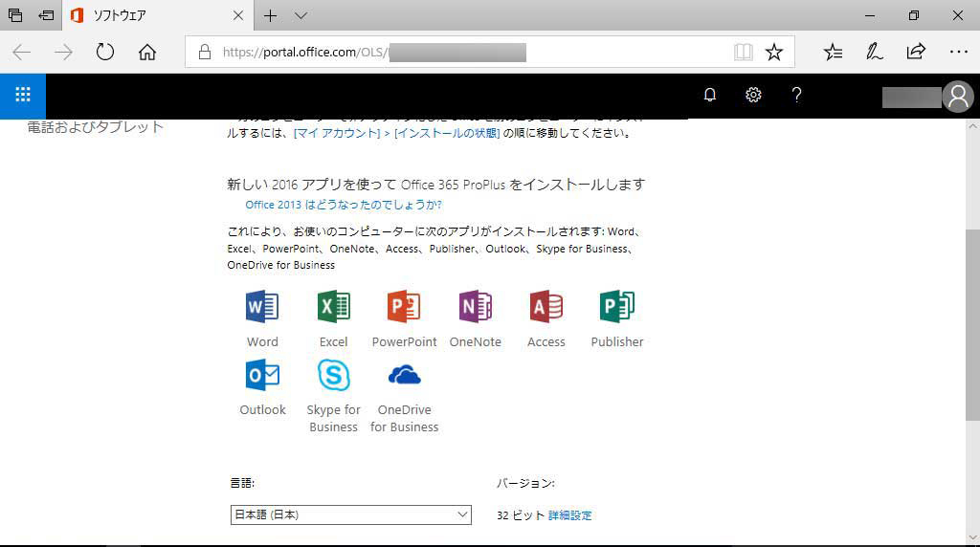Click the OneDrive for Business icon
The height and width of the screenshot is (547, 980).
404,375
